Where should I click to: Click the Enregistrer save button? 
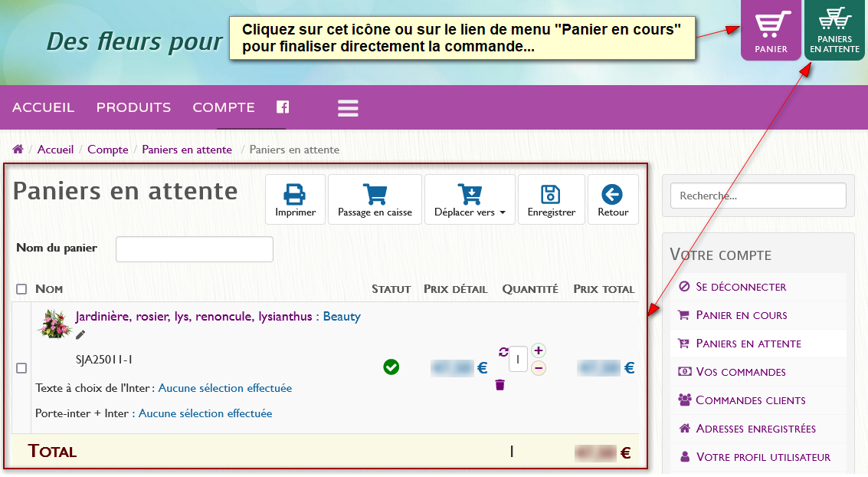point(552,199)
